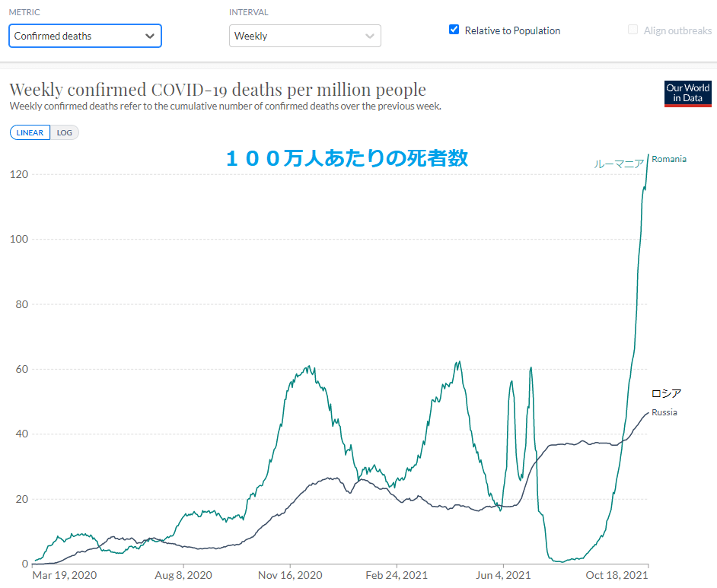Image resolution: width=717 pixels, height=588 pixels.
Task: Select the Russia line label
Action: coord(664,412)
